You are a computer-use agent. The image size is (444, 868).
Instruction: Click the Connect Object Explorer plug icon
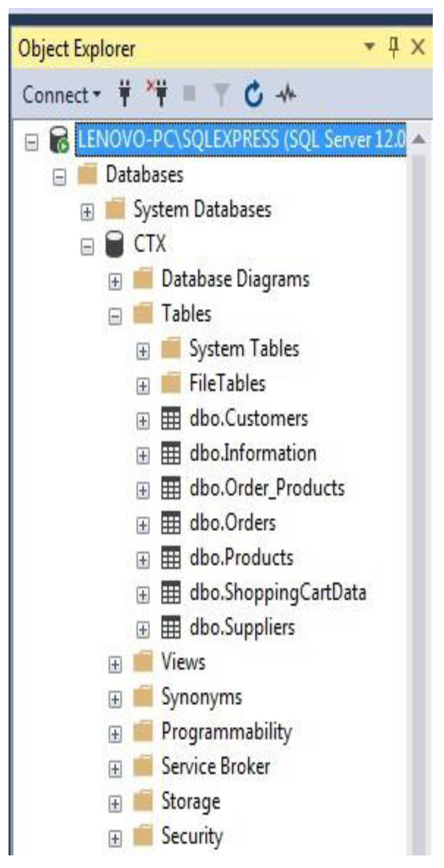tap(125, 93)
